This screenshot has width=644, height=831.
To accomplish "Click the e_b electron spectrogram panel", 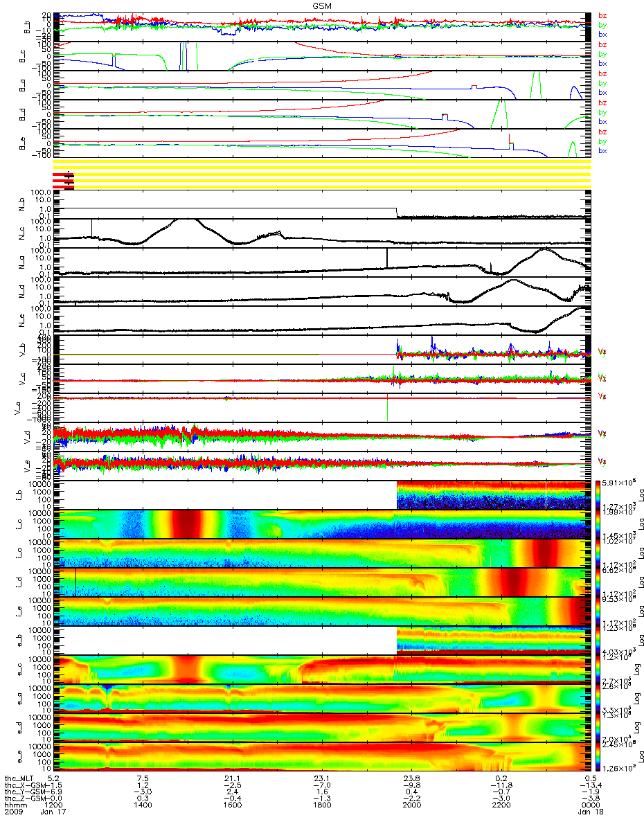I will click(x=322, y=640).
